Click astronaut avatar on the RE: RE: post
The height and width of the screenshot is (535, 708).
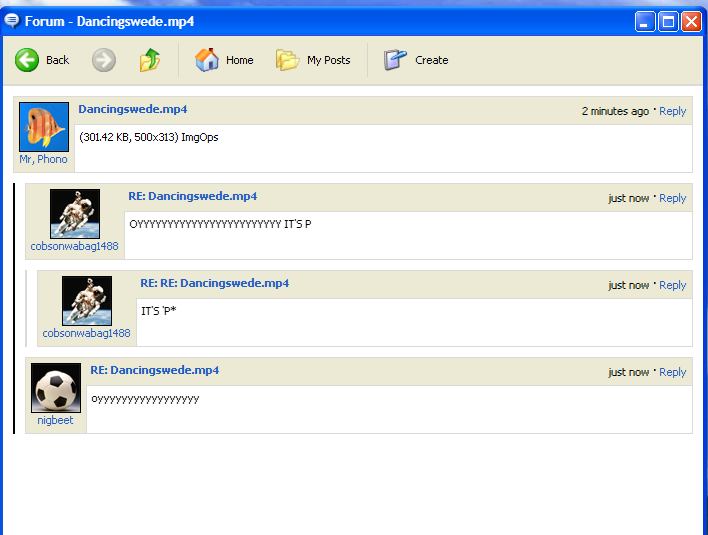pos(87,300)
